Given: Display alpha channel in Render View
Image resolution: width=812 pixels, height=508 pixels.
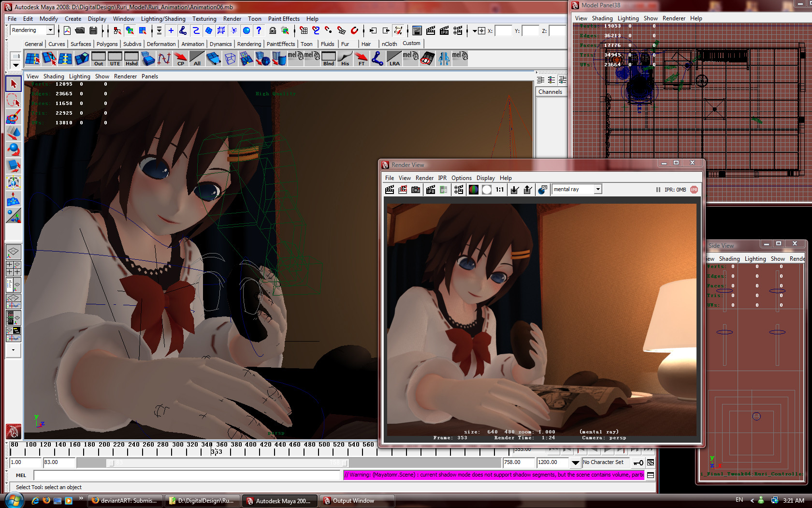Looking at the screenshot, I should point(487,190).
